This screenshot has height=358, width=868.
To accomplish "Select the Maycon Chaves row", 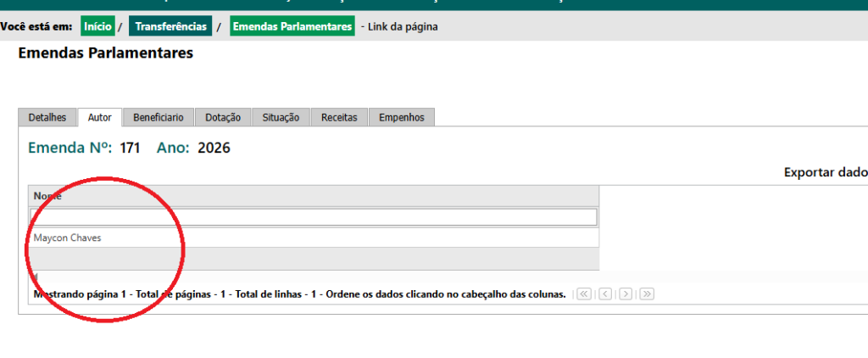I will point(68,238).
